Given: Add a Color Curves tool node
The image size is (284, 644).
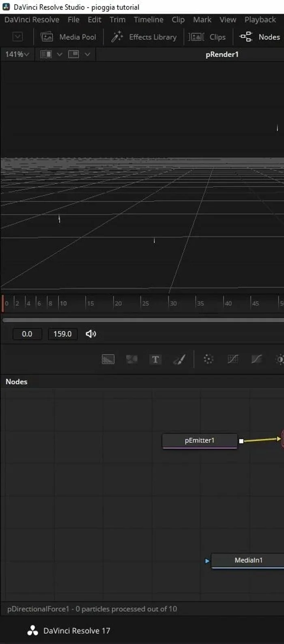Looking at the screenshot, I should point(232,359).
